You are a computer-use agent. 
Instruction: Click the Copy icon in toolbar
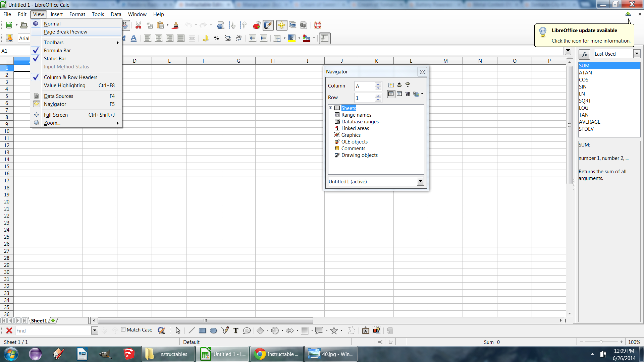point(149,25)
